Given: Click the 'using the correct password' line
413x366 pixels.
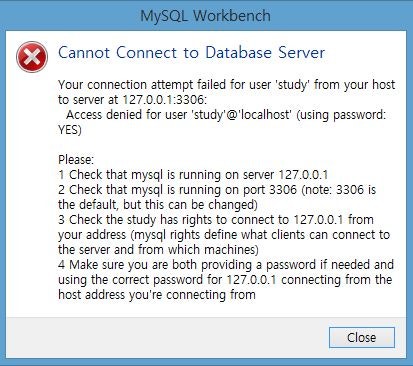Looking at the screenshot, I should [x=225, y=280].
